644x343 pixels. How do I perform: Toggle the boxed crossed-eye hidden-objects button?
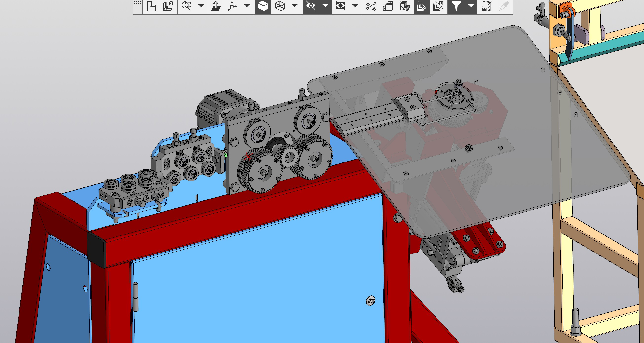point(341,6)
